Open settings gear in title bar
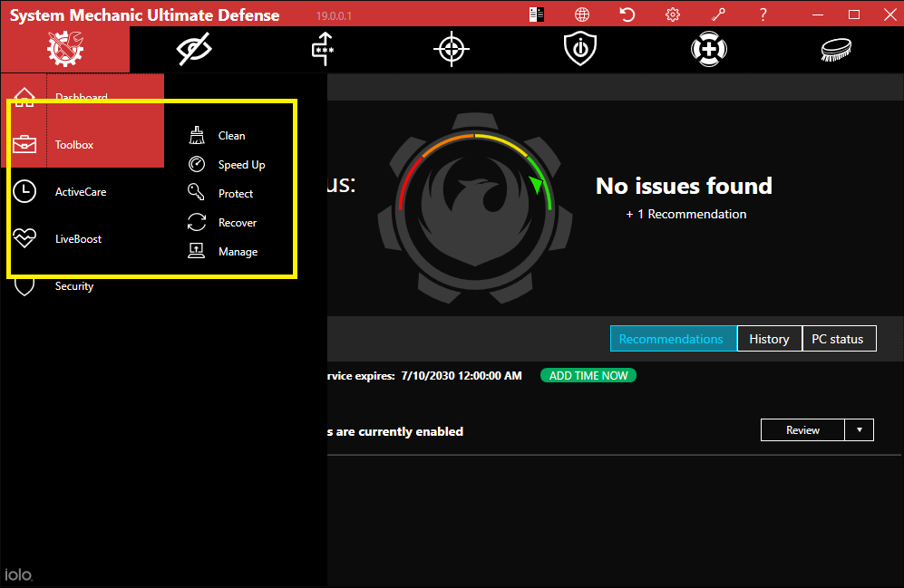This screenshot has height=588, width=904. tap(673, 14)
